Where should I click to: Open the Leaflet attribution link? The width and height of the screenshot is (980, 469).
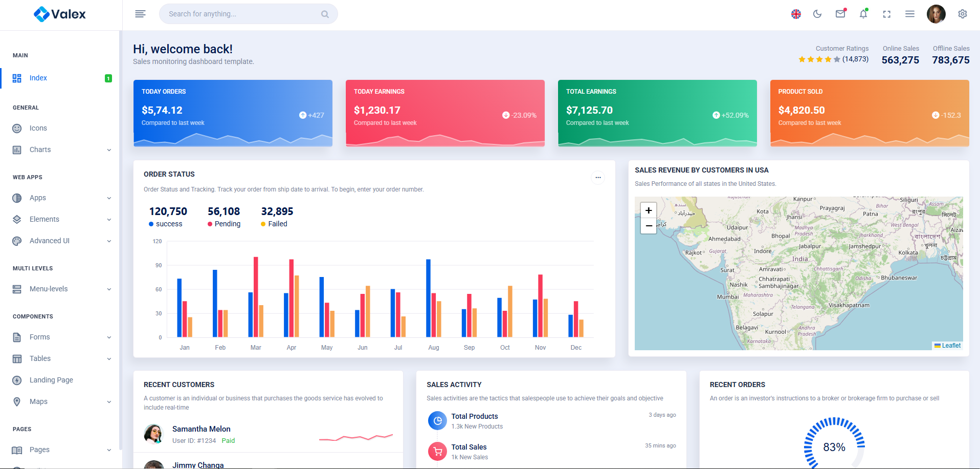[947, 346]
